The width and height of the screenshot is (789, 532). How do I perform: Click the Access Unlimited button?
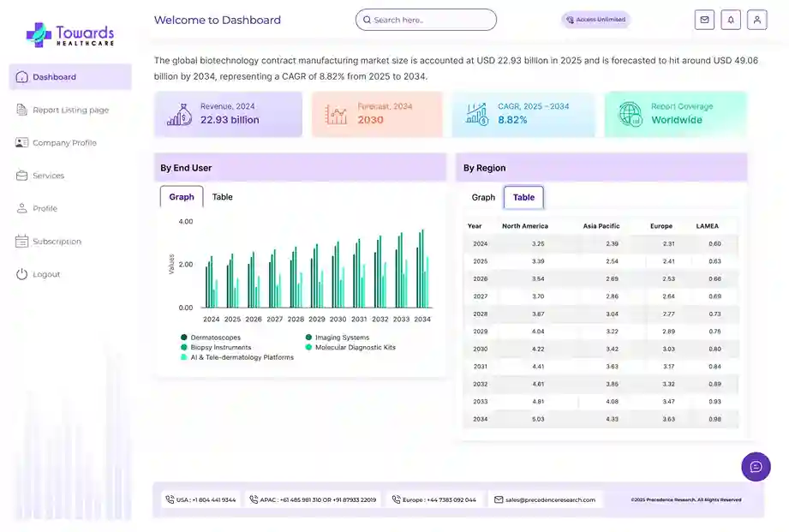(x=595, y=19)
